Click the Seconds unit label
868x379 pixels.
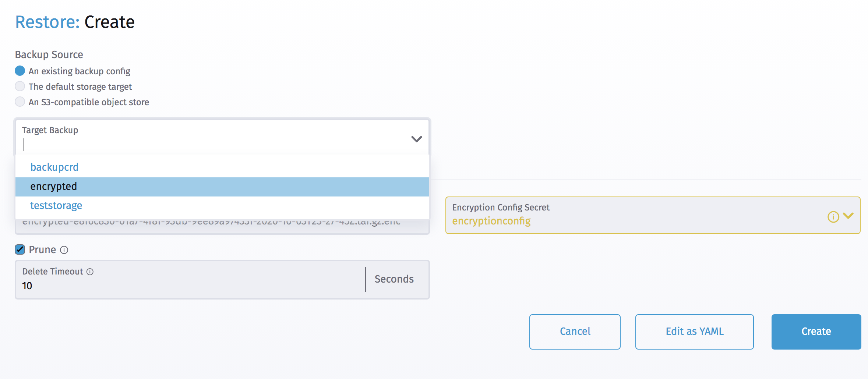(x=394, y=279)
